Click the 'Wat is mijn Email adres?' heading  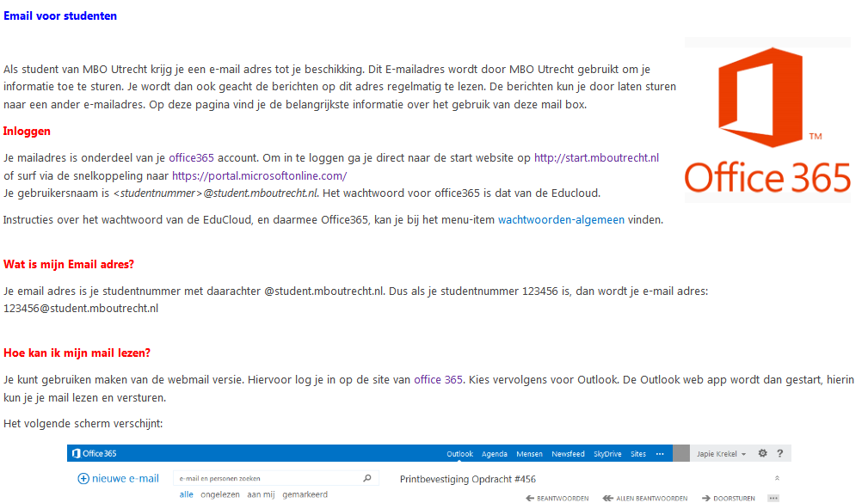69,265
